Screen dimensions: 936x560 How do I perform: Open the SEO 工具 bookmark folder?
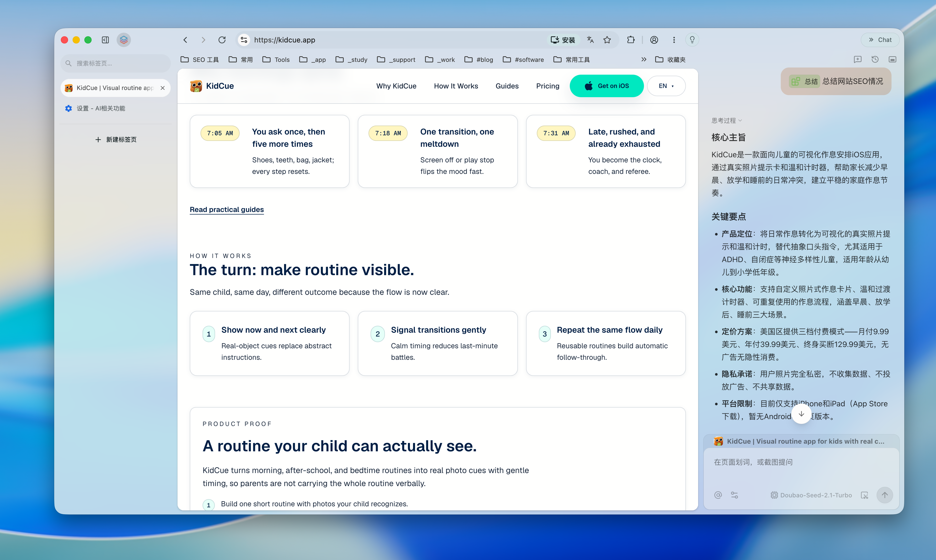200,60
